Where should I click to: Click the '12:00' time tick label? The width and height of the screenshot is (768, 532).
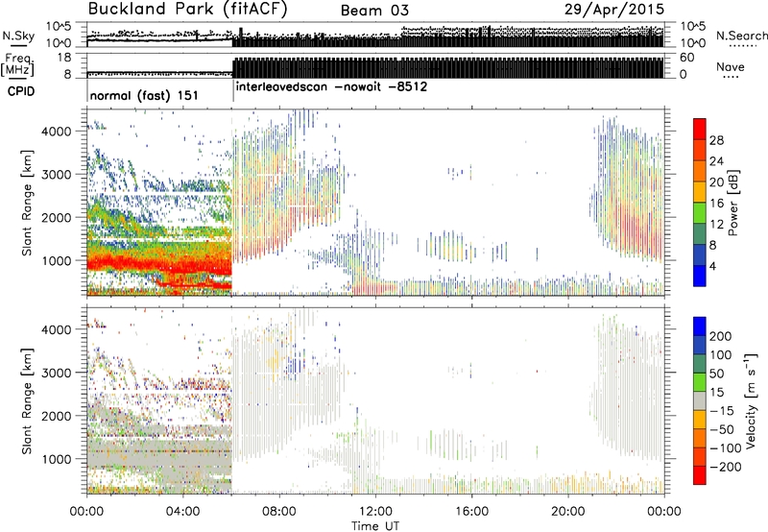tap(375, 512)
